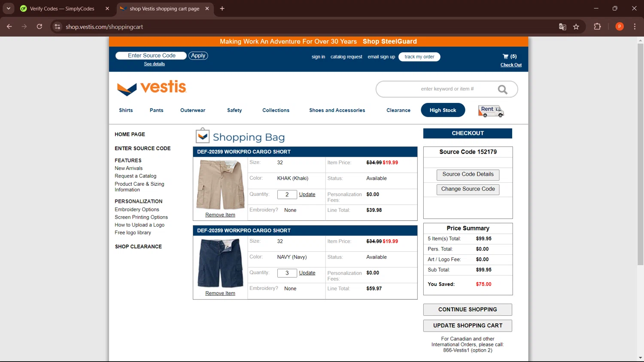Click the Vestis logo
The width and height of the screenshot is (644, 362).
click(152, 87)
